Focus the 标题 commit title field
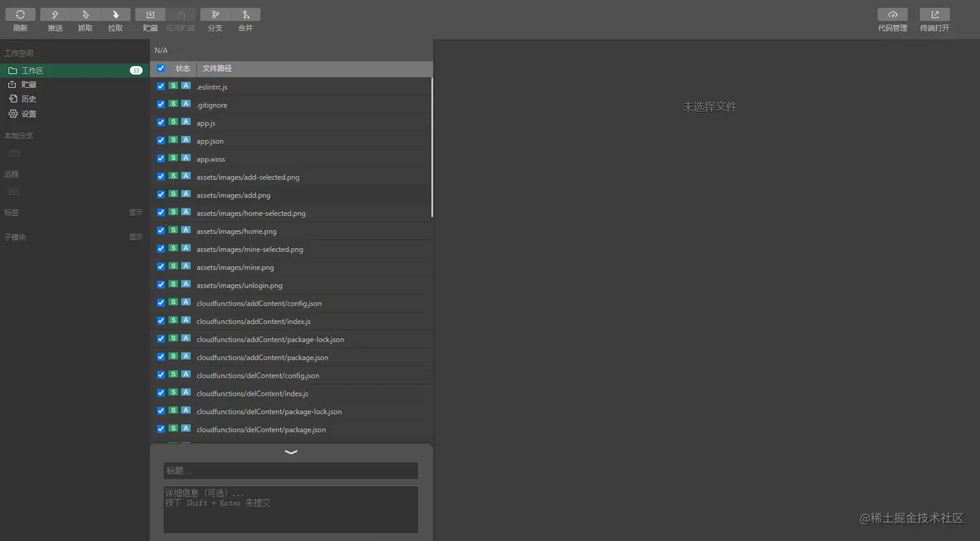This screenshot has width=980, height=541. [290, 470]
